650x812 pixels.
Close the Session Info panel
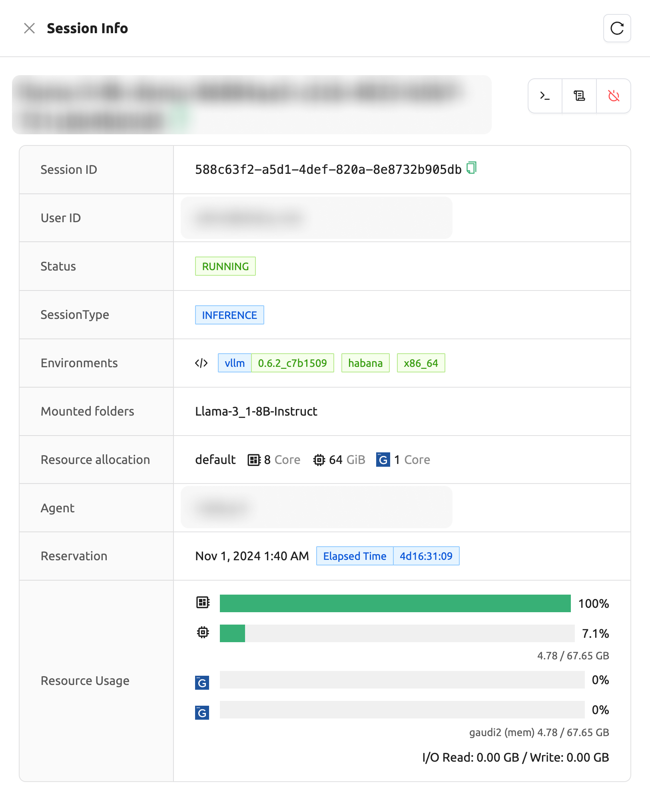[29, 28]
